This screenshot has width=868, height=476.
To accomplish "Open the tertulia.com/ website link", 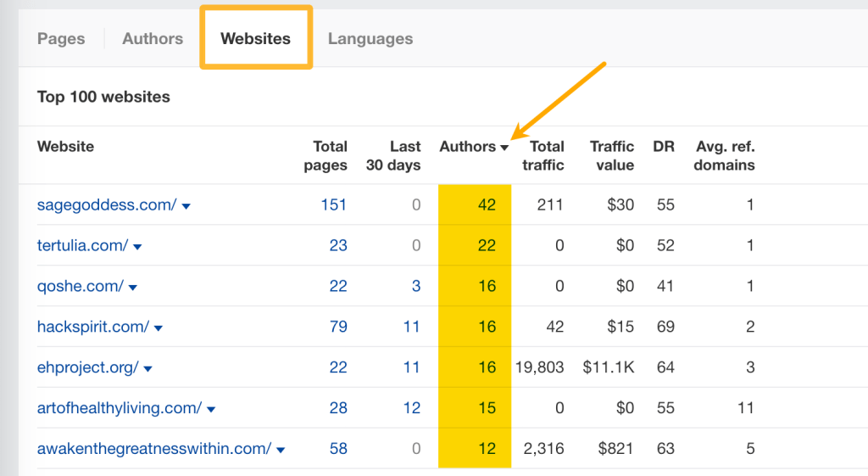I will coord(82,245).
